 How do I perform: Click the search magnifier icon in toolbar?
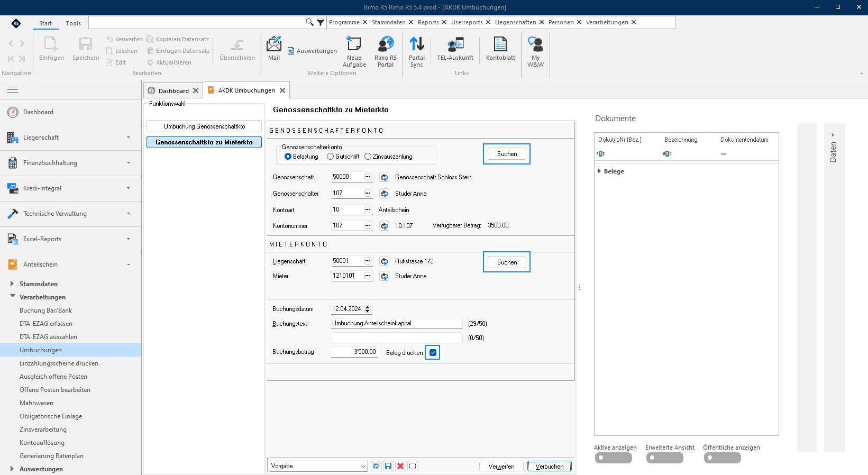pyautogui.click(x=309, y=22)
